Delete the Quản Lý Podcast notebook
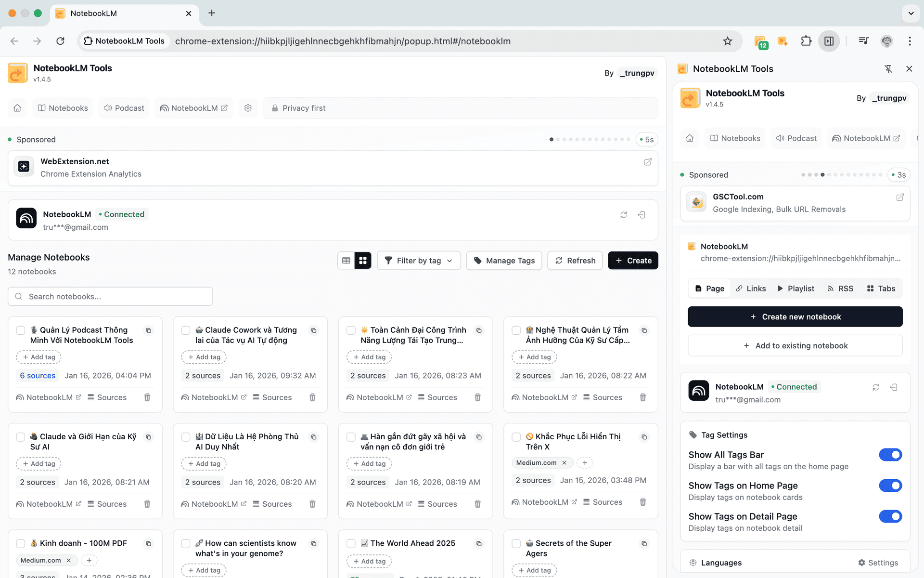Viewport: 924px width, 578px height. (x=147, y=397)
